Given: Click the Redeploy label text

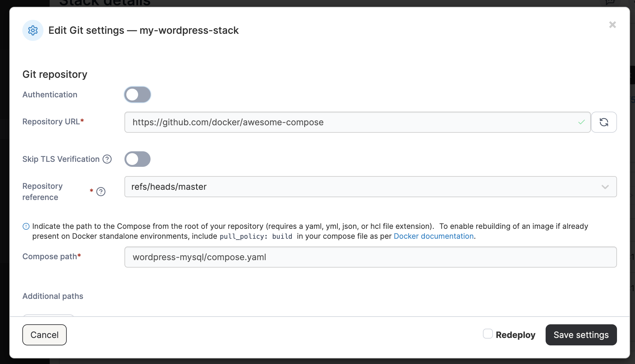Looking at the screenshot, I should pos(515,335).
